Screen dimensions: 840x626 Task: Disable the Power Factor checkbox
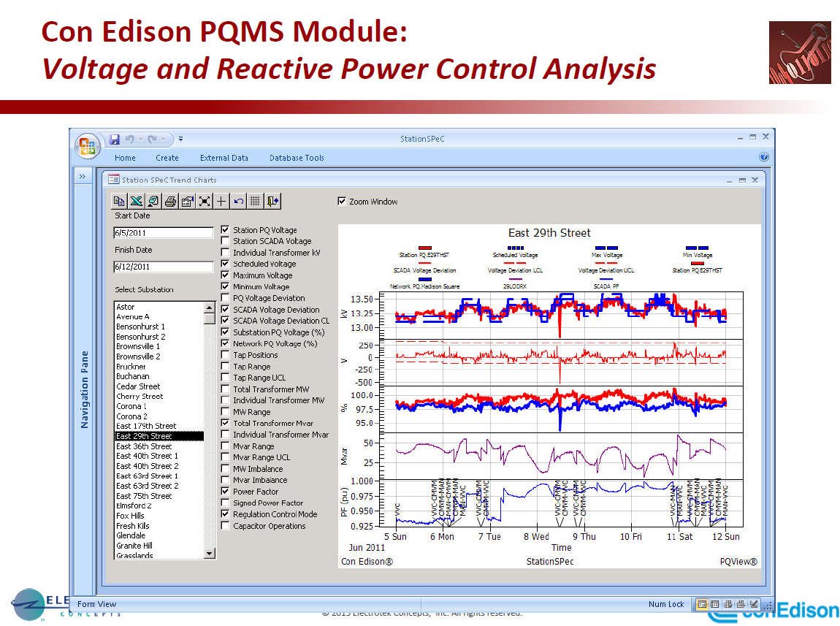pos(225,492)
